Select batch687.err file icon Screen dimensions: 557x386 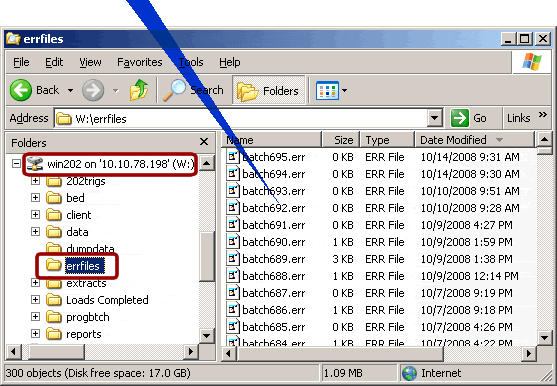(233, 293)
